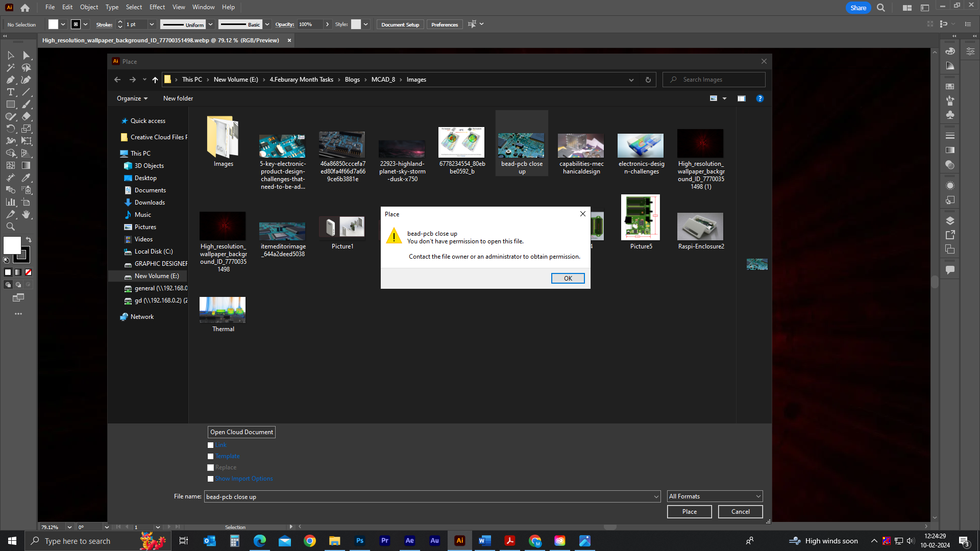Image resolution: width=980 pixels, height=551 pixels.
Task: Select the Type tool
Action: [10, 92]
